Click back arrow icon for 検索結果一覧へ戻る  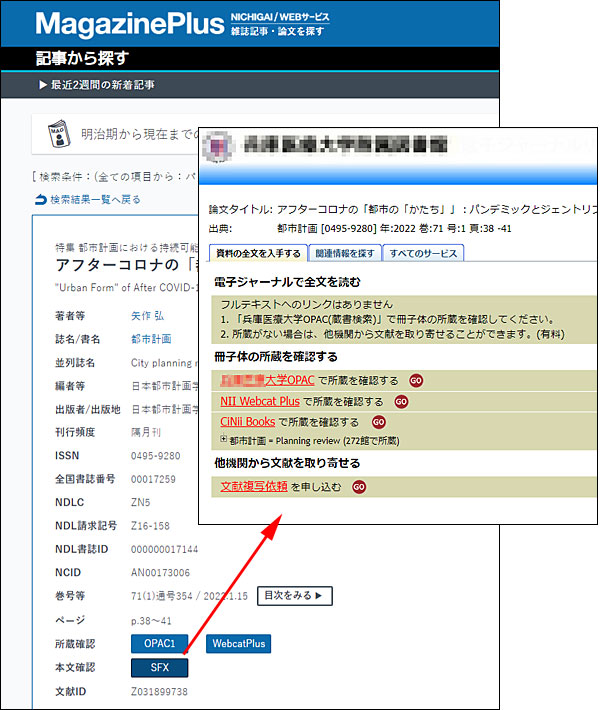click(41, 200)
